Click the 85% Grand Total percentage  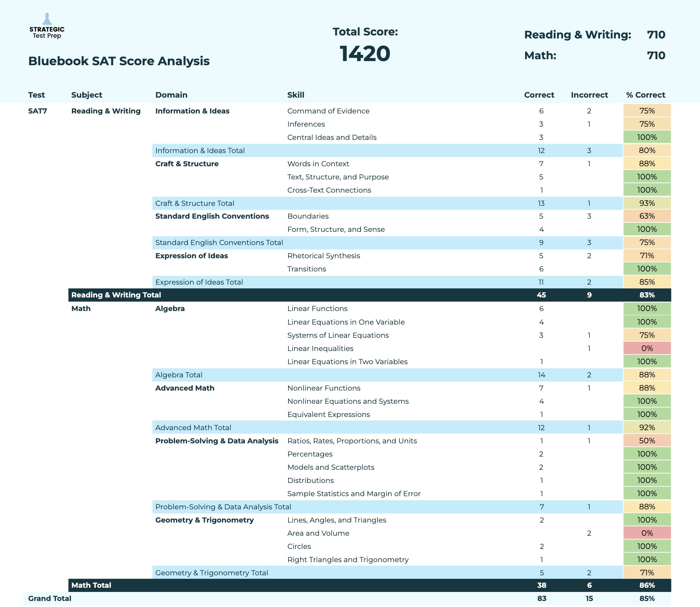coord(647,598)
